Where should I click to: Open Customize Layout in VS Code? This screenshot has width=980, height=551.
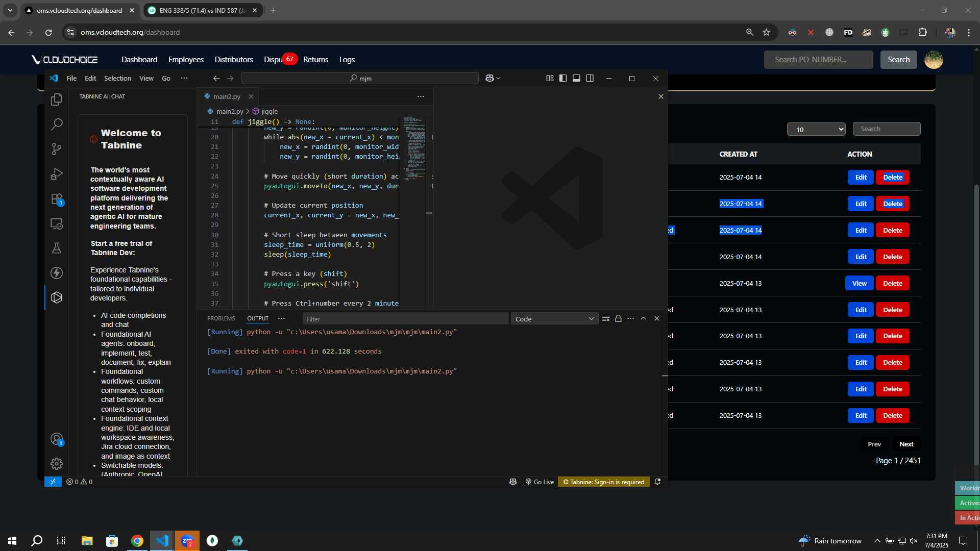pyautogui.click(x=550, y=78)
